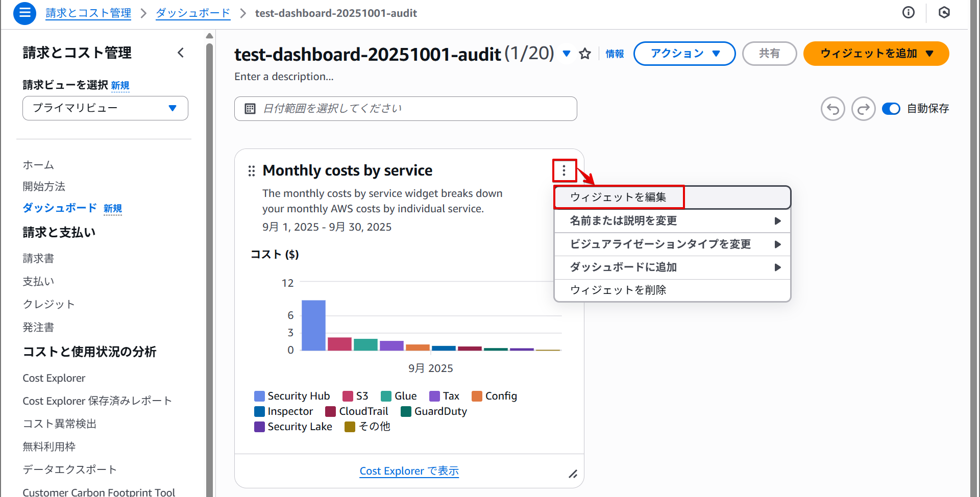Open the widget's three-dot kebab menu

pos(565,170)
